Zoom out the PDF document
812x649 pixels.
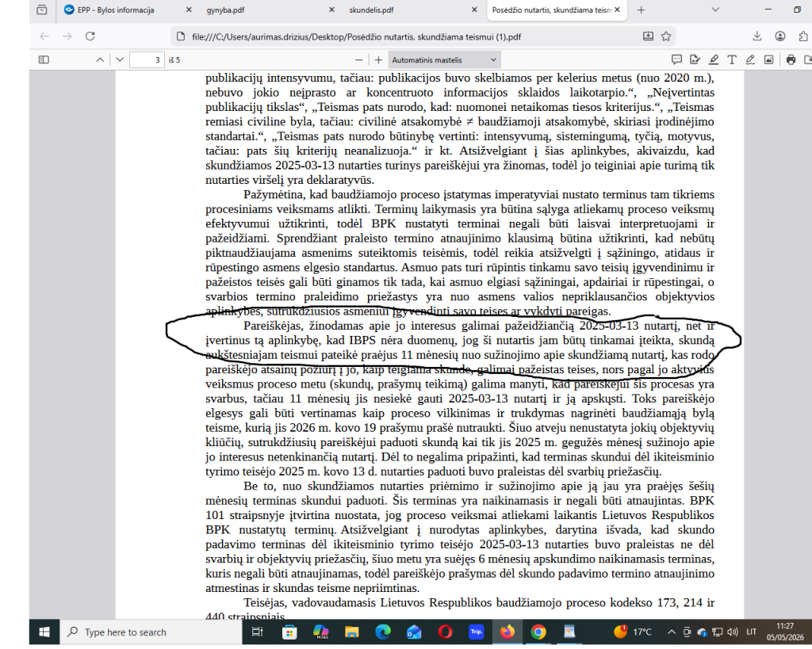click(x=358, y=60)
